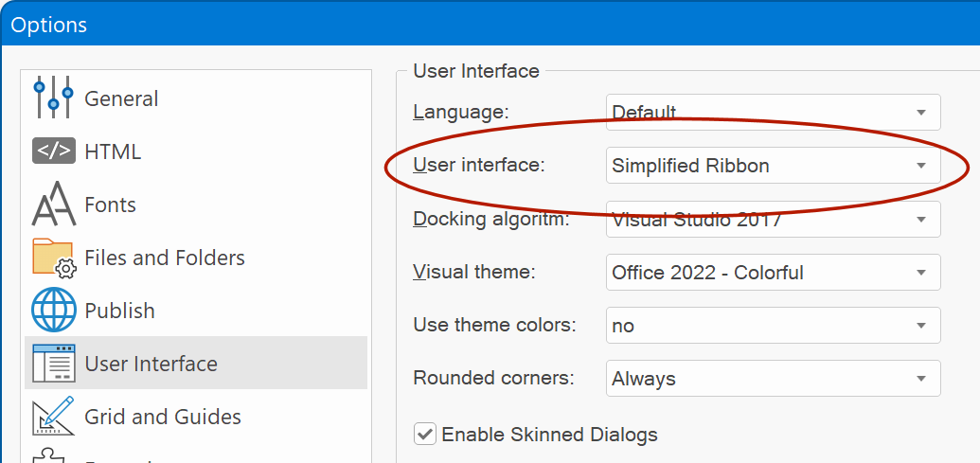This screenshot has width=980, height=463.
Task: Click the Grid and Guides ruler icon
Action: click(x=54, y=417)
